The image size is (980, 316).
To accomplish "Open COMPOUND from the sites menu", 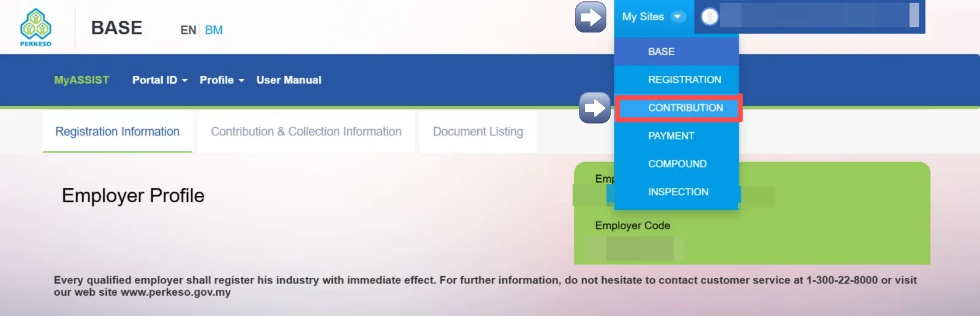I will coord(677,164).
